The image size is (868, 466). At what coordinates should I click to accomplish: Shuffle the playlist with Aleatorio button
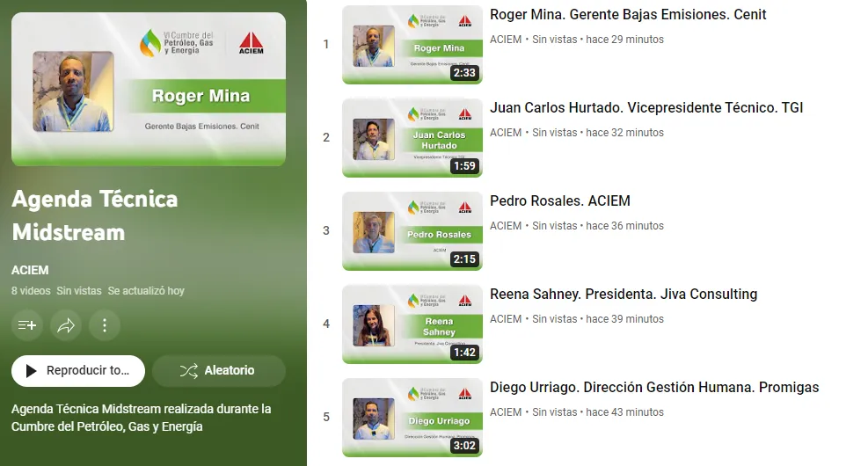pos(219,371)
